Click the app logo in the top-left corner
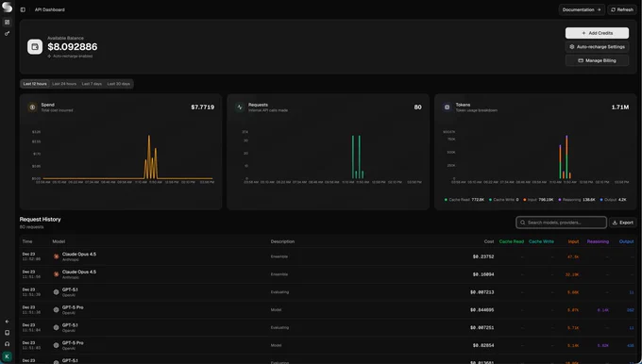 coord(7,7)
